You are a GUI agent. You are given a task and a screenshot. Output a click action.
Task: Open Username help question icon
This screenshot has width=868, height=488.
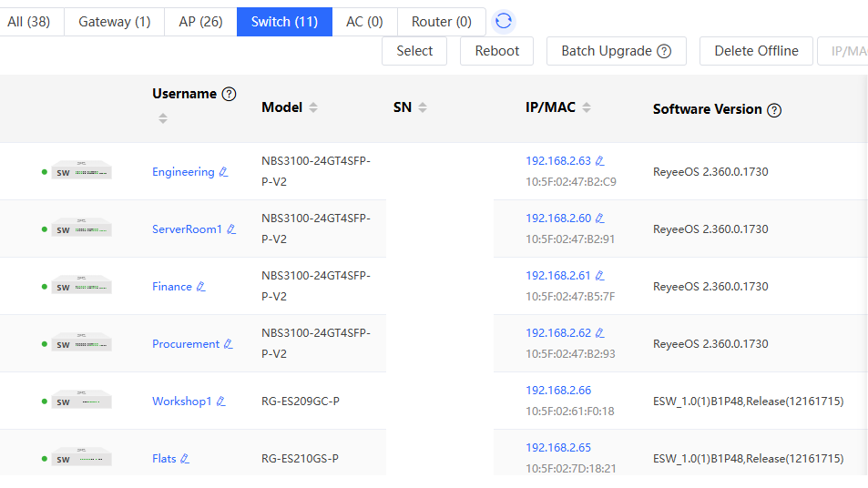[x=229, y=94]
